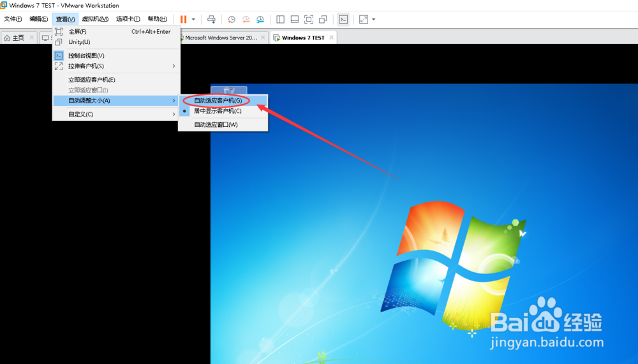Toggle the thumbnail bar icon in toolbar
The image size is (638, 364).
(295, 19)
